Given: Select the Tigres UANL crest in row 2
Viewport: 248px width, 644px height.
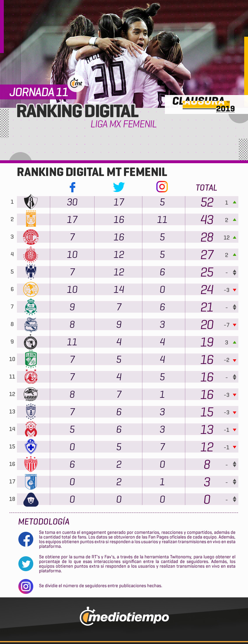Looking at the screenshot, I should [31, 219].
